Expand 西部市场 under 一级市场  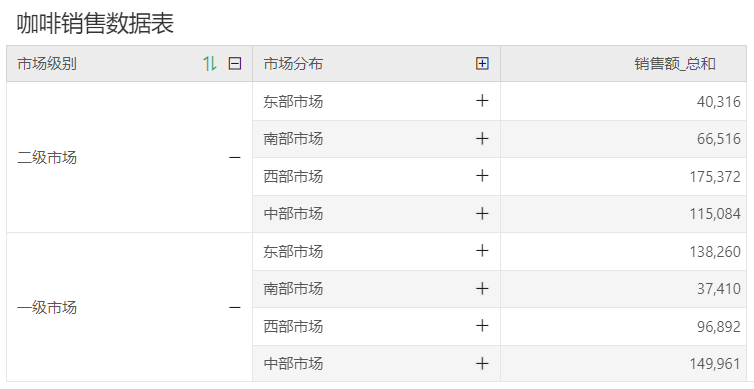coord(482,326)
